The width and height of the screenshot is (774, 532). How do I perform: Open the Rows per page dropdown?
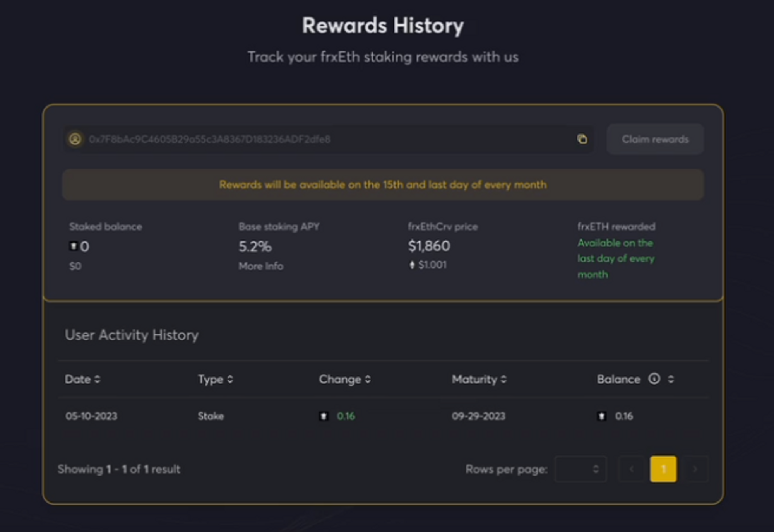pos(580,469)
